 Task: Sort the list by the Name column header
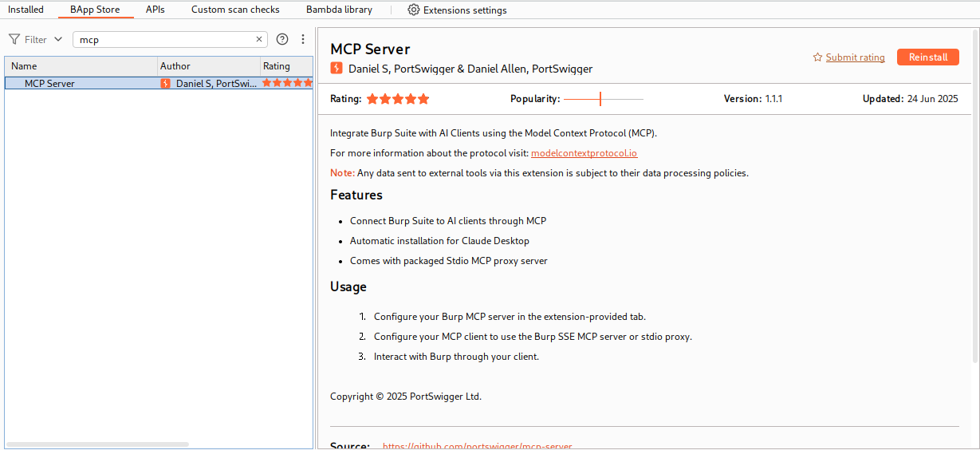coord(80,66)
